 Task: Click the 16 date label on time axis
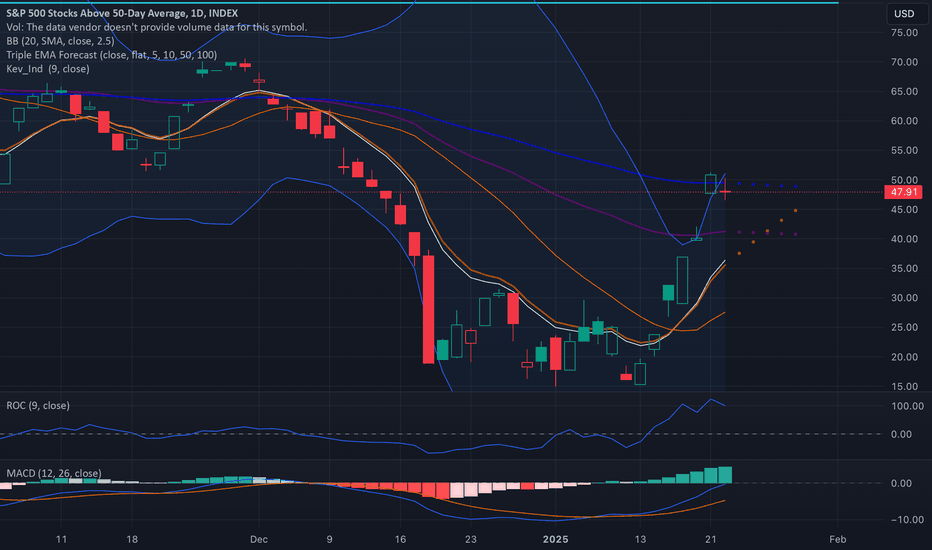coord(400,539)
